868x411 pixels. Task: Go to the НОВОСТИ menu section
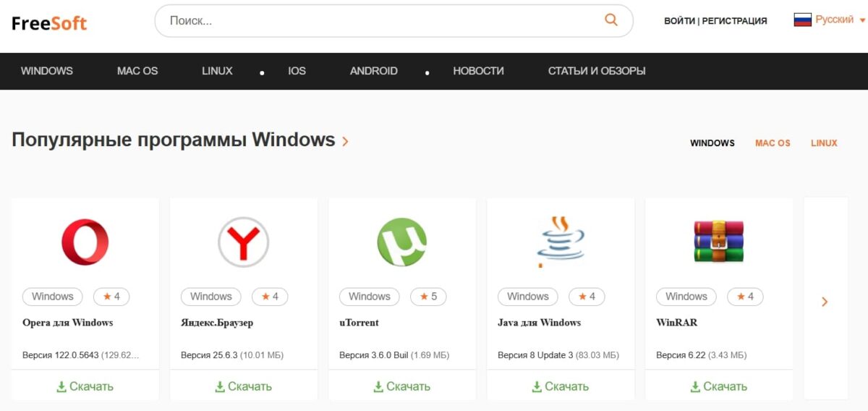click(478, 71)
